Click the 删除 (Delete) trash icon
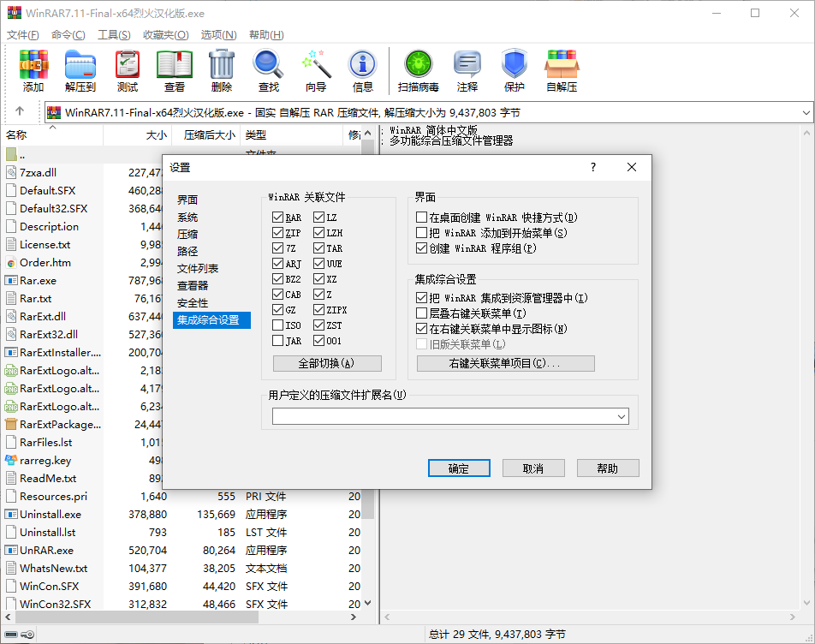The width and height of the screenshot is (815, 644). point(222,64)
